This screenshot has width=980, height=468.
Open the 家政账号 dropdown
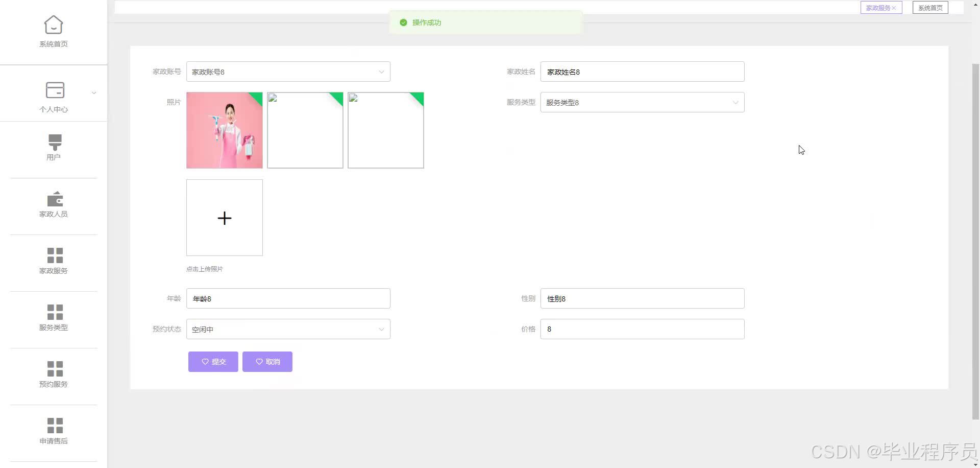tap(288, 72)
